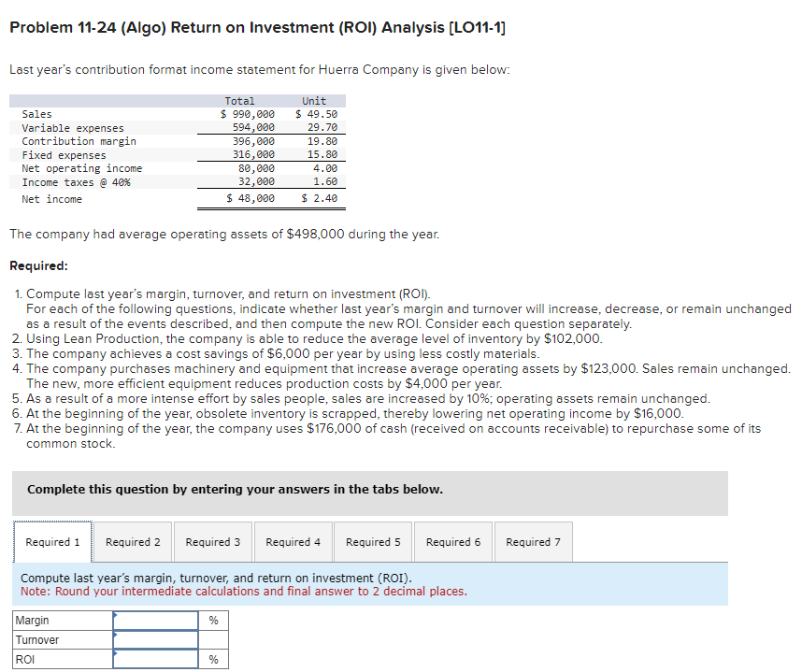Viewport: 802px width, 672px height.
Task: Click the Unit column header
Action: pyautogui.click(x=313, y=100)
